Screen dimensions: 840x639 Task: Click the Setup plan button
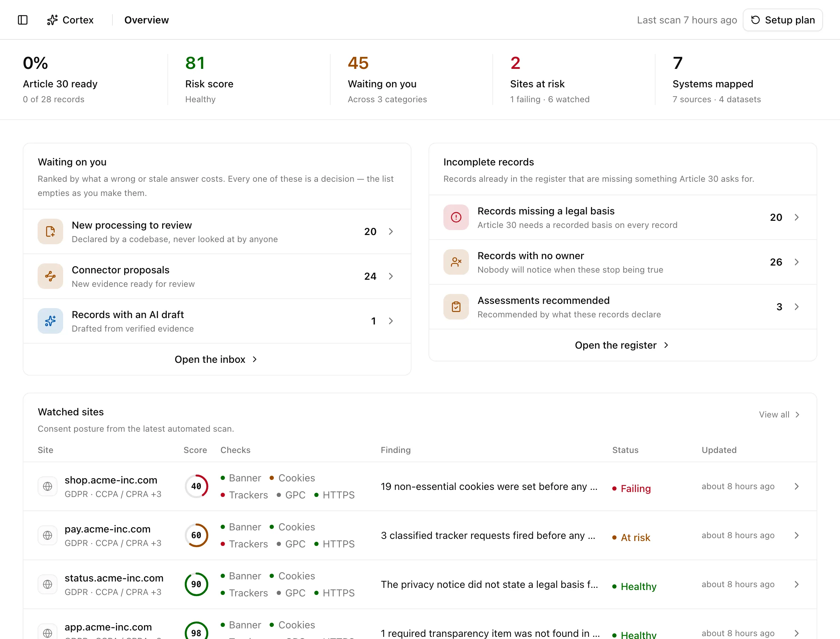tap(783, 20)
